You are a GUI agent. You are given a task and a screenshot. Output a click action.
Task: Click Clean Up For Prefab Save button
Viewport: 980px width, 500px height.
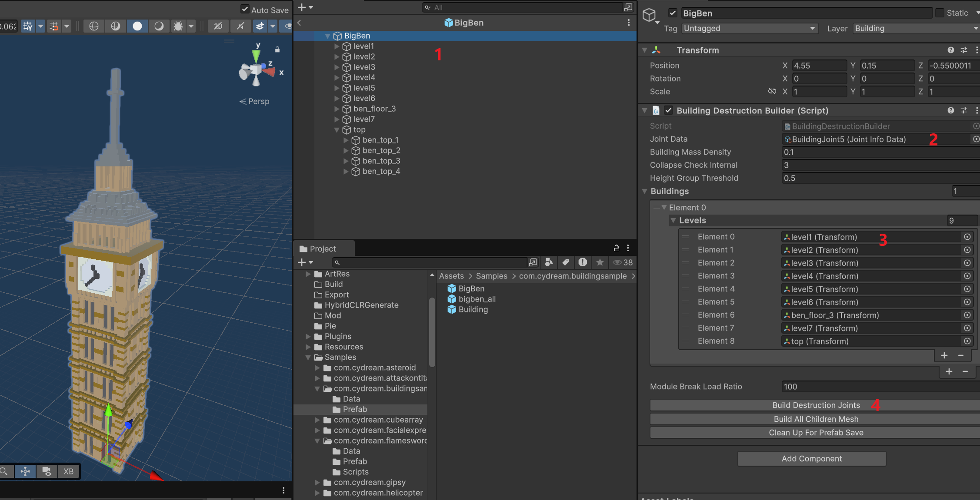click(816, 433)
